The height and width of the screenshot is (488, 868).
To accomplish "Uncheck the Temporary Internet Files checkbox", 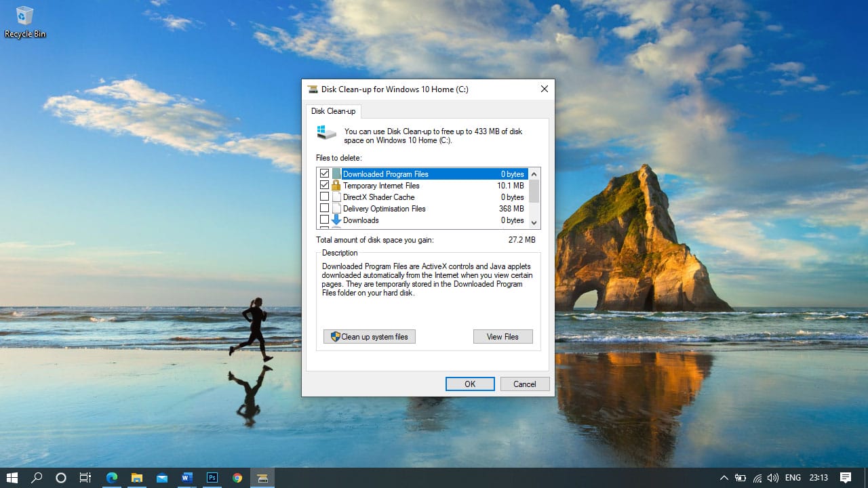I will tap(324, 186).
